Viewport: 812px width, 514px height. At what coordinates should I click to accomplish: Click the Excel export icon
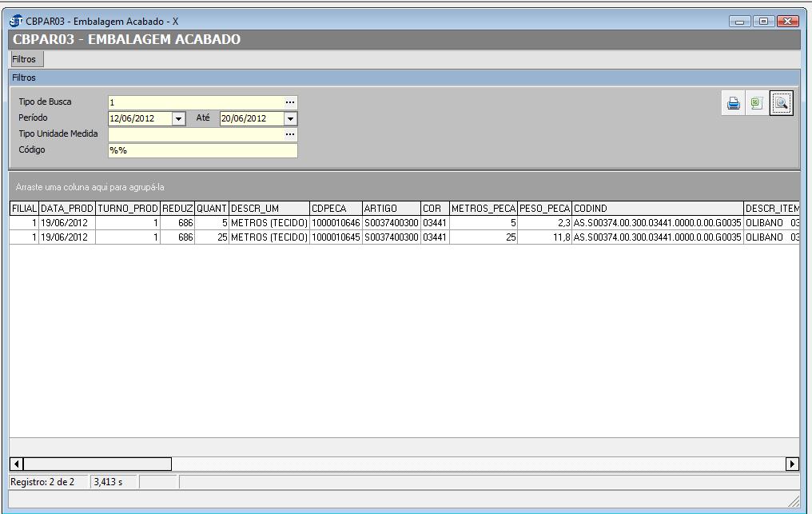click(756, 103)
